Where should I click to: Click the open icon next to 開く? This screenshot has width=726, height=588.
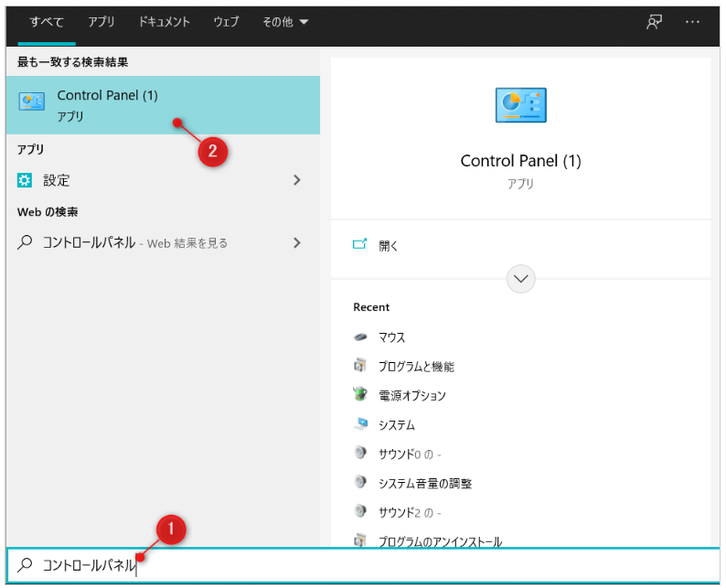(359, 244)
